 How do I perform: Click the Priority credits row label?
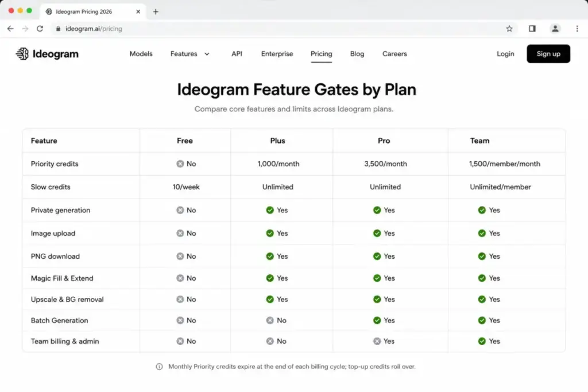click(x=55, y=164)
